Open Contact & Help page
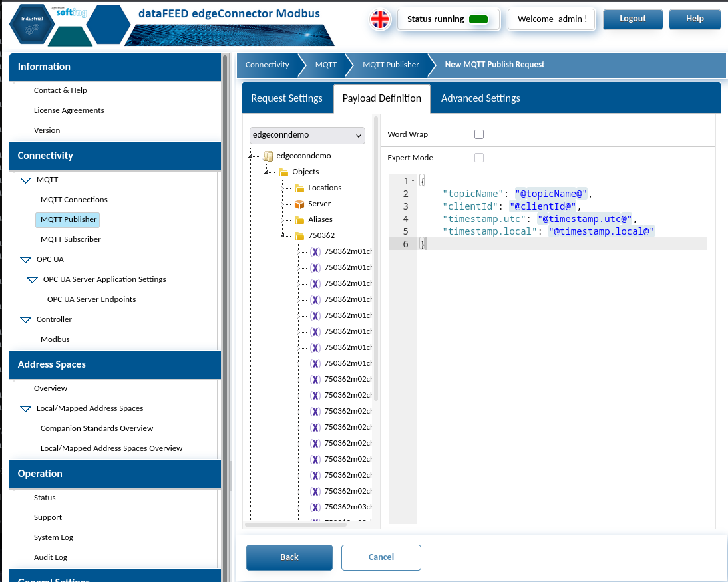 (x=61, y=90)
